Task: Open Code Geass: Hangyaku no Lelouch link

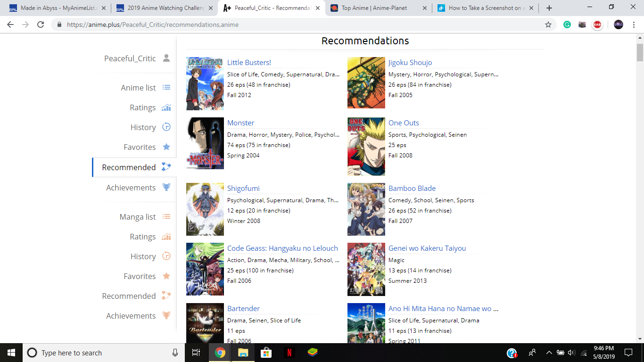Action: pyautogui.click(x=282, y=248)
